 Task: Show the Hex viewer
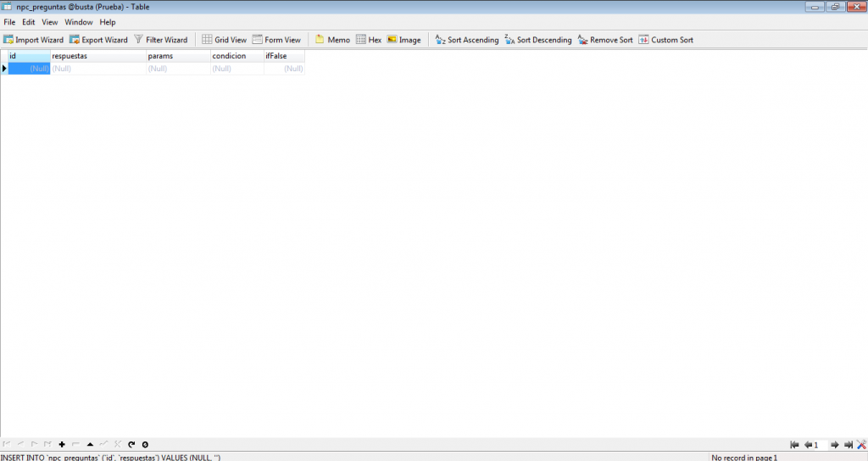(x=369, y=40)
